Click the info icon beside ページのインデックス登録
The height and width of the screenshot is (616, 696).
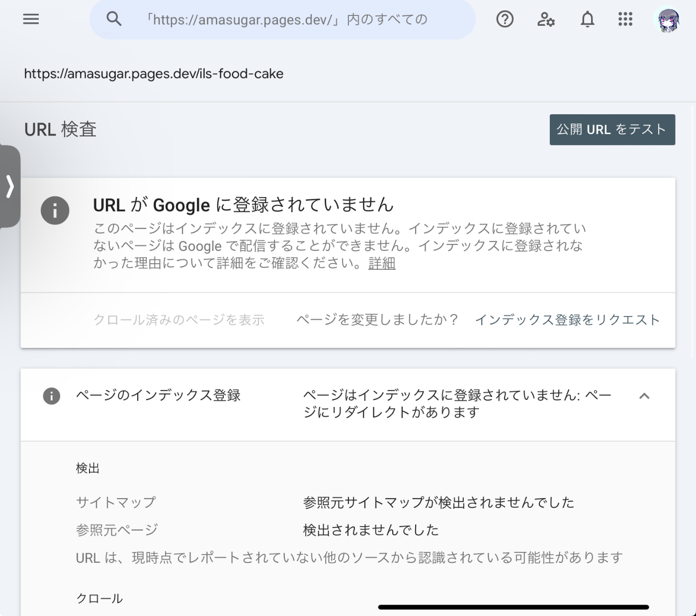coord(52,396)
